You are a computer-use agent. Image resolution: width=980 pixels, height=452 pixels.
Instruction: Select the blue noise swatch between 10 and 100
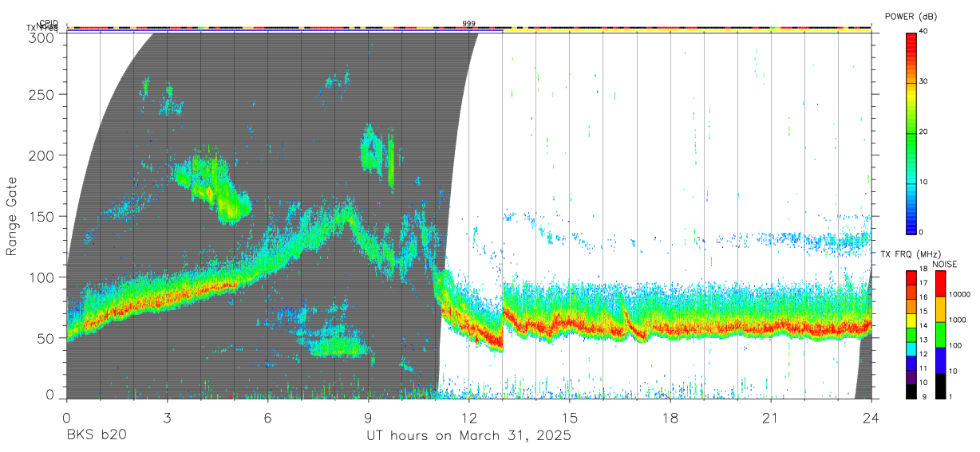939,360
